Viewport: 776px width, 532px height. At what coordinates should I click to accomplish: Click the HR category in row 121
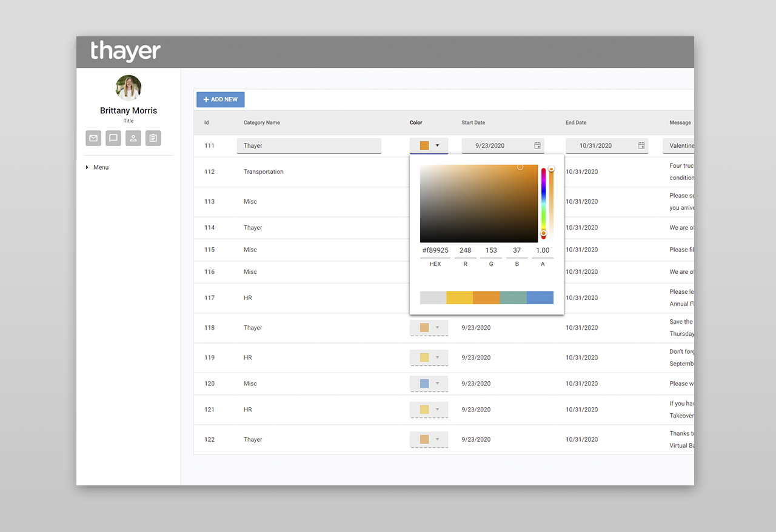tap(248, 410)
